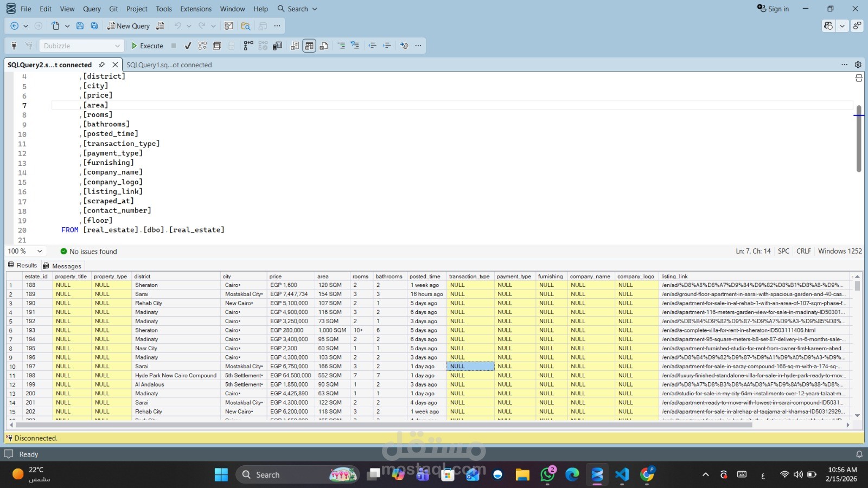Open the first toolbar overflow menu

click(277, 26)
